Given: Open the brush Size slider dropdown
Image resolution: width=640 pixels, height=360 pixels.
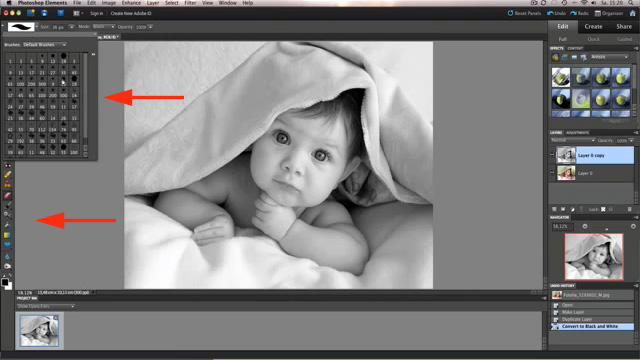Looking at the screenshot, I should point(71,27).
